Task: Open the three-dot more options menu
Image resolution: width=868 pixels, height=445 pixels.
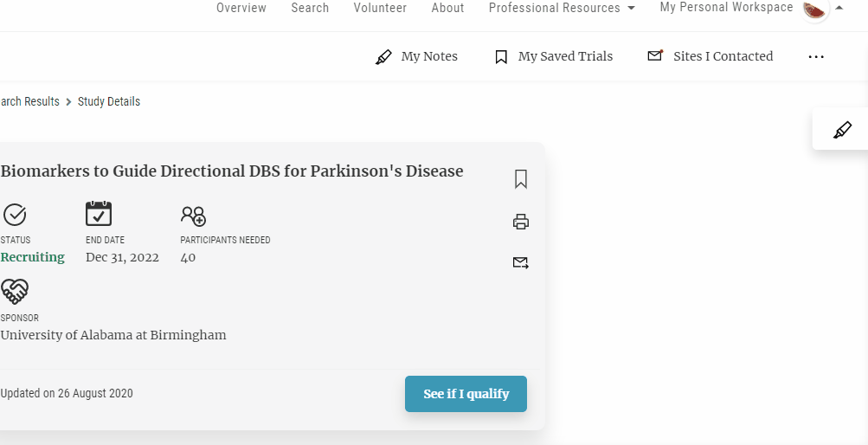Action: coord(816,56)
